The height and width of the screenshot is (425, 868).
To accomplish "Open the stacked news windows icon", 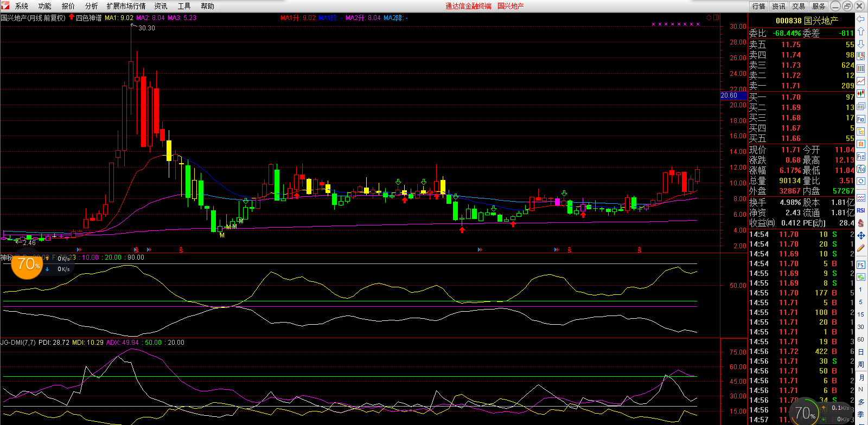I will click(861, 106).
